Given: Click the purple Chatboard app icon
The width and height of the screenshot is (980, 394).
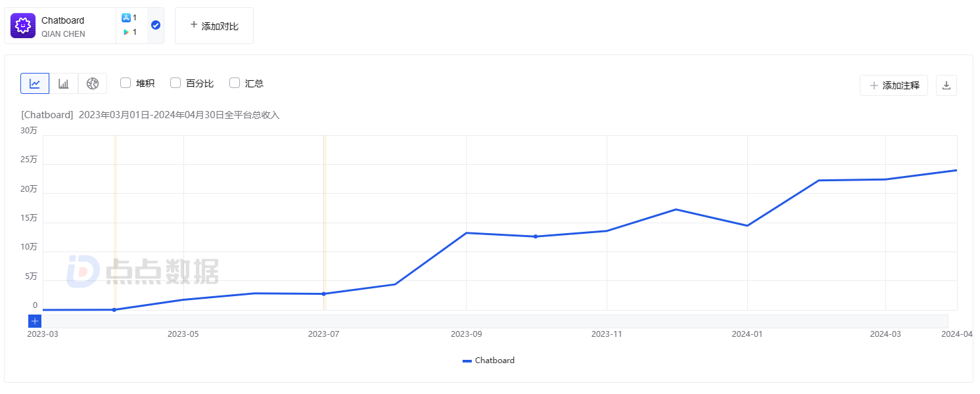Looking at the screenshot, I should click(23, 26).
